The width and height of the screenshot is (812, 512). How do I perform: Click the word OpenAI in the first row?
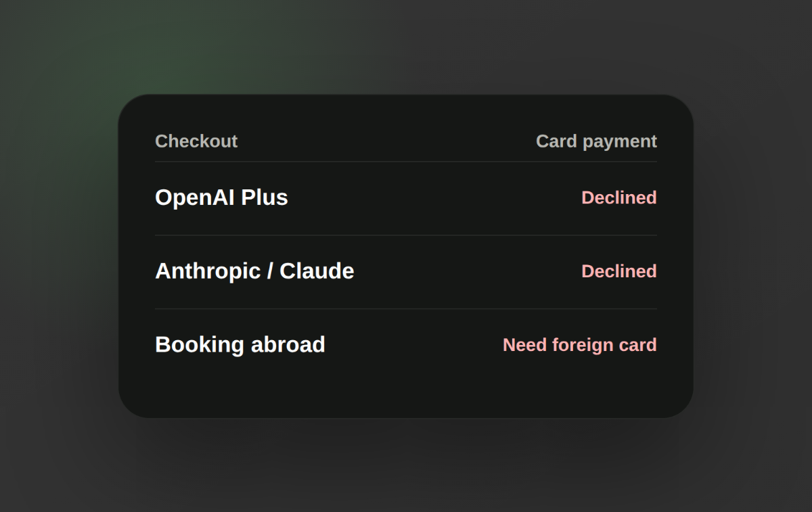[195, 197]
